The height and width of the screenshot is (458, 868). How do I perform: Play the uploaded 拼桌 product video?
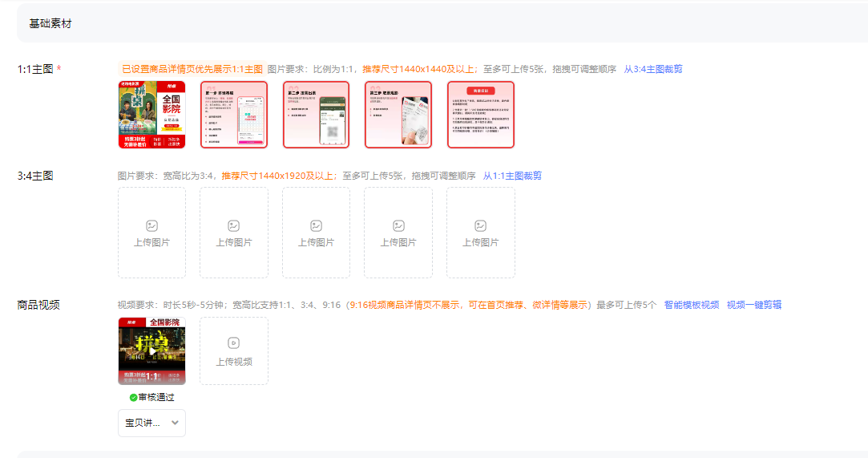151,351
